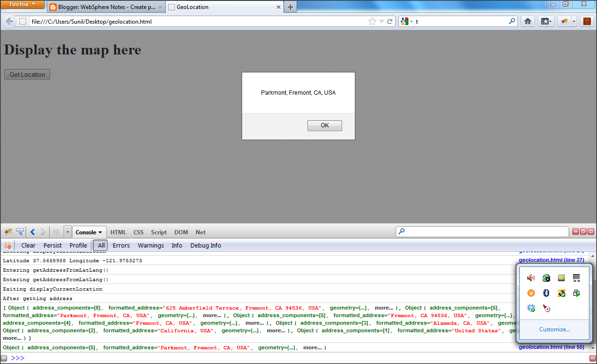597x364 pixels.
Task: Reload the geolocation page
Action: (390, 21)
